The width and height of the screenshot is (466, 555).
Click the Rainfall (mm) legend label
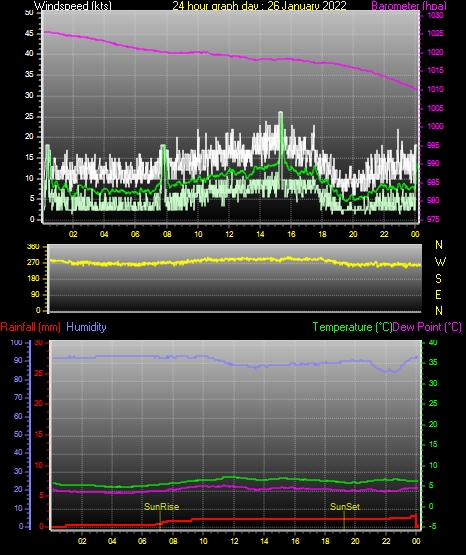[x=30, y=327]
